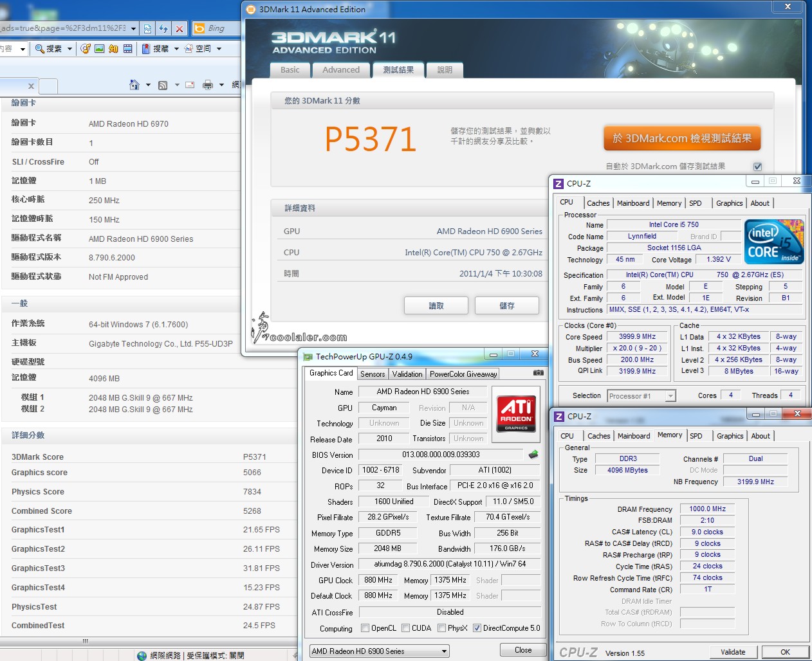The width and height of the screenshot is (812, 661).
Task: Open the 搜藏 dropdown arrow
Action: 176,49
